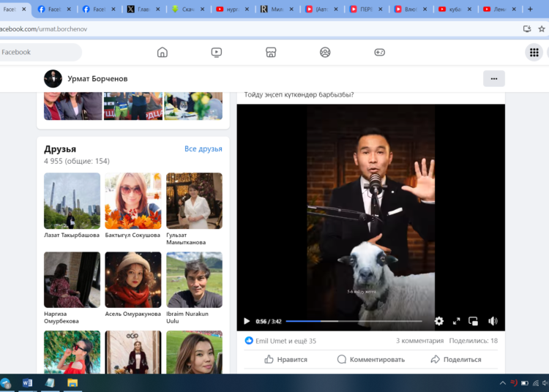Open the Facebook menu grid icon
The width and height of the screenshot is (549, 392).
pos(534,52)
